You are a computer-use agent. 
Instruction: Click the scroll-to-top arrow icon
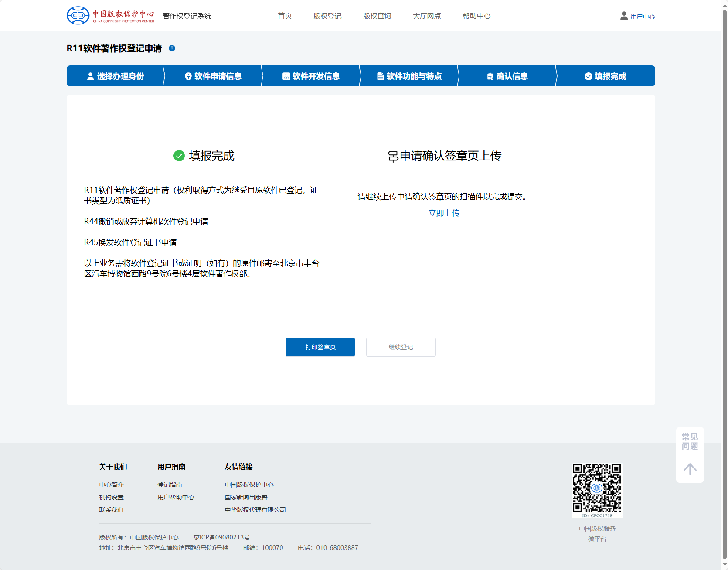(x=690, y=469)
